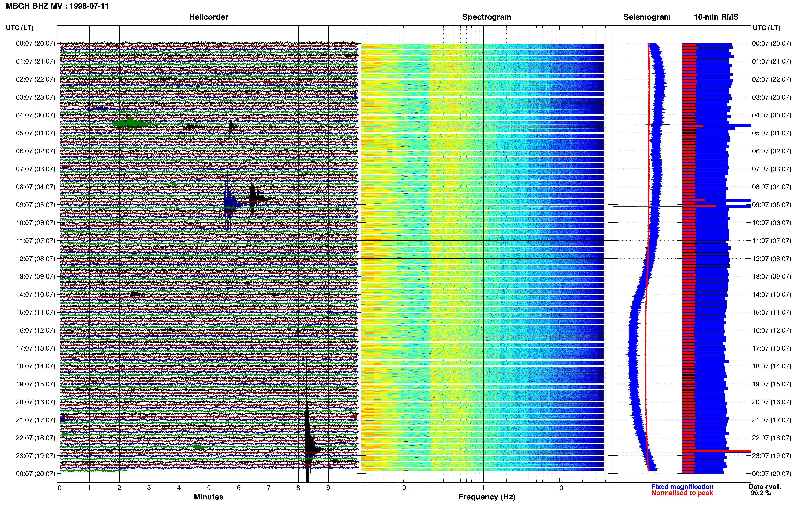Click the 1 Hz frequency axis tick label
Image resolution: width=812 pixels, height=508 pixels.
[483, 487]
